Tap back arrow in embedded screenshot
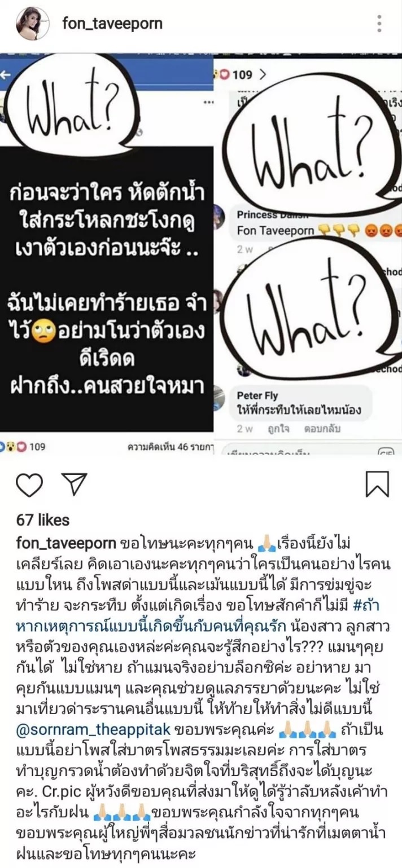This screenshot has height=868, width=402. click(6, 75)
